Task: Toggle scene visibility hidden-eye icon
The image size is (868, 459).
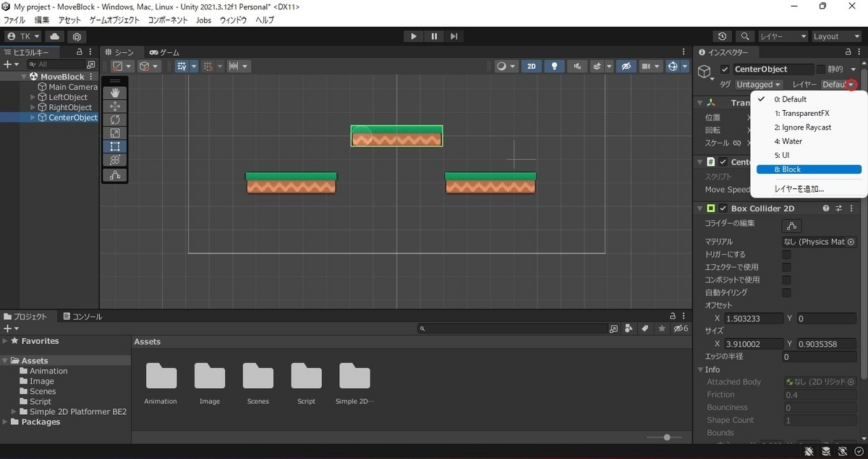Action: pyautogui.click(x=626, y=66)
